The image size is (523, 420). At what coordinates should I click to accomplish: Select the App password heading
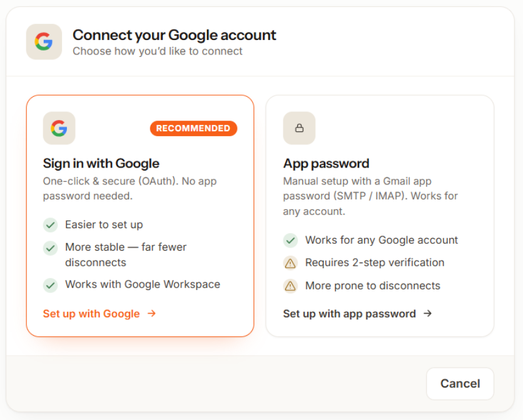326,164
